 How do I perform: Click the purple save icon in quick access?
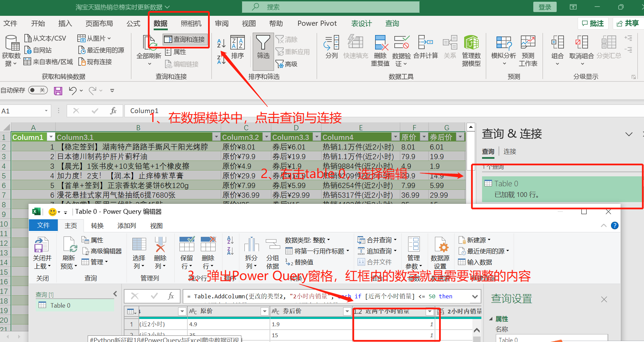pyautogui.click(x=58, y=91)
